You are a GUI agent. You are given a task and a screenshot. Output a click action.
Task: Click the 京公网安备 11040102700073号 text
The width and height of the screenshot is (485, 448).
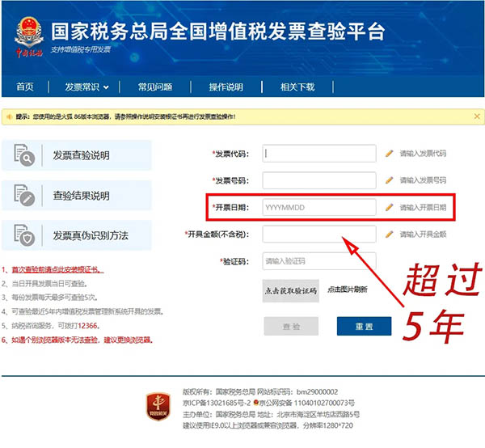click(x=307, y=403)
